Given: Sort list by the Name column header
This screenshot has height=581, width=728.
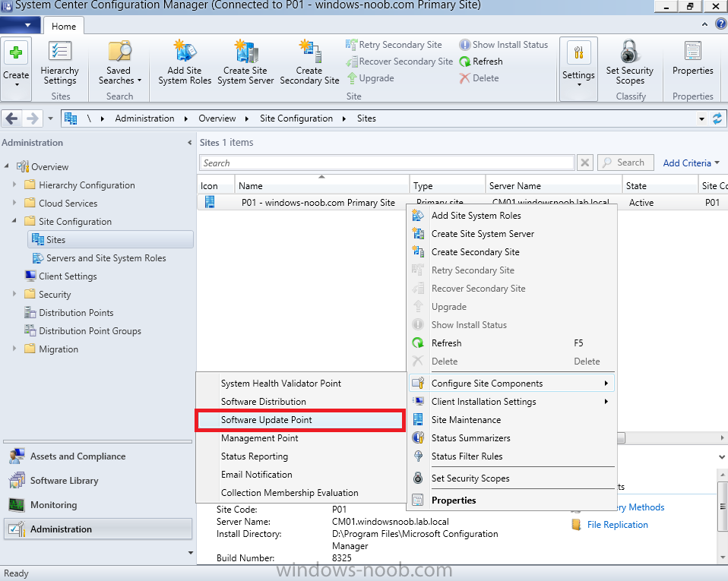Looking at the screenshot, I should point(322,185).
